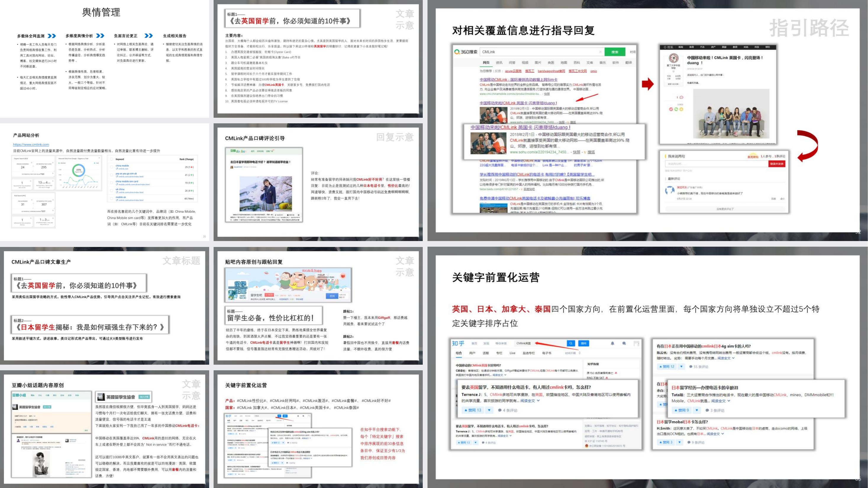This screenshot has height=488, width=868.
Task: Open the 贴吧内容原创与跟帖回复 slide
Action: tap(318, 306)
